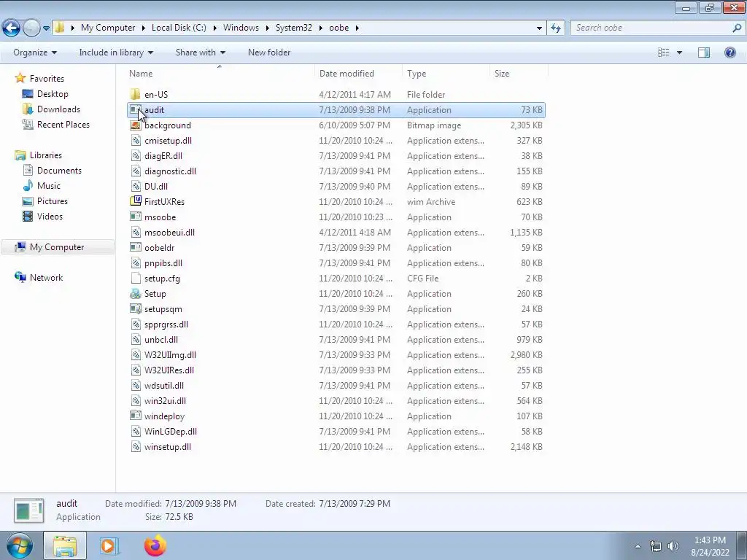Open Windows Media Player from taskbar
Image resolution: width=747 pixels, height=560 pixels.
tap(109, 545)
